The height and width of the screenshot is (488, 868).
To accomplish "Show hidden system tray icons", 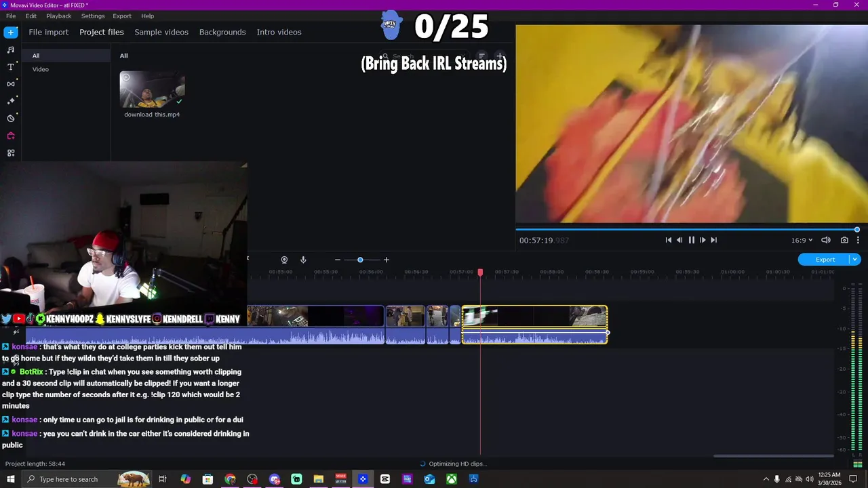I will 766,479.
